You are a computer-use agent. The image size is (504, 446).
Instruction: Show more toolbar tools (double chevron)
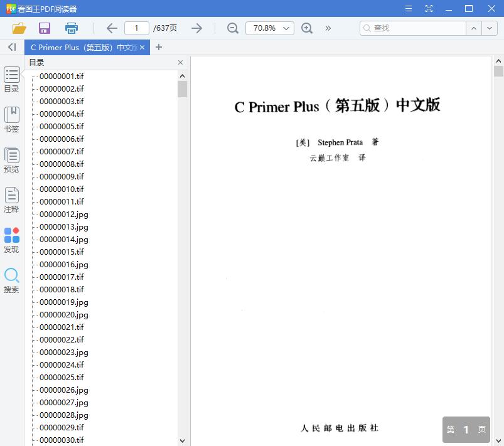328,28
